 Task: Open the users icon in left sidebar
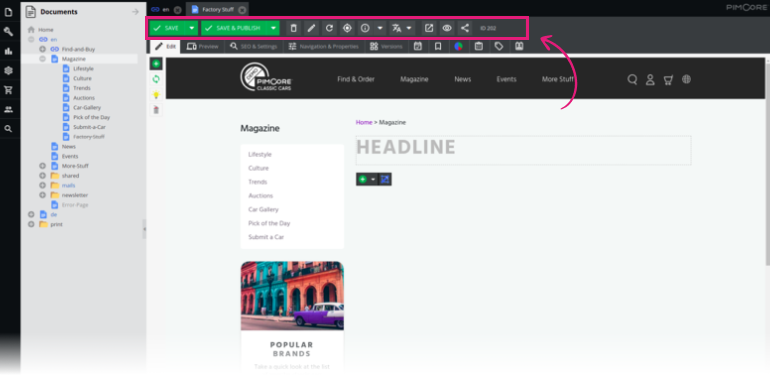coord(8,109)
